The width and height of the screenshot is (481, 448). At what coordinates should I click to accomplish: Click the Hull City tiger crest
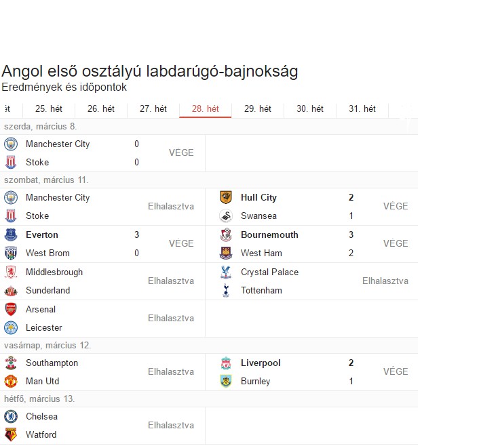coord(226,198)
